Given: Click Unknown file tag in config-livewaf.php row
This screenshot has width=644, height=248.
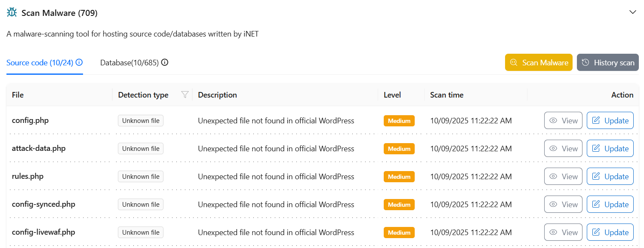Looking at the screenshot, I should pyautogui.click(x=141, y=233).
